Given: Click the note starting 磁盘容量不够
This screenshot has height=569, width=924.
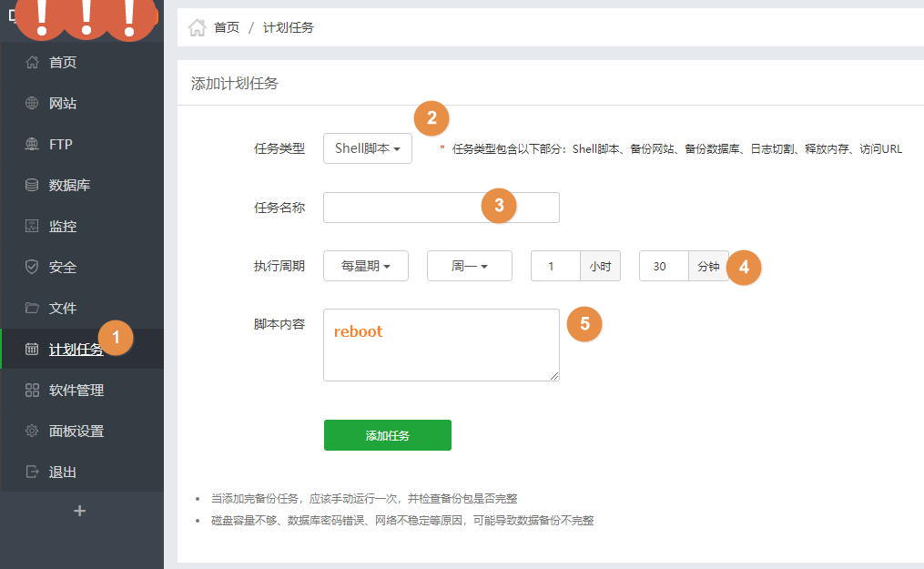Looking at the screenshot, I should (402, 521).
